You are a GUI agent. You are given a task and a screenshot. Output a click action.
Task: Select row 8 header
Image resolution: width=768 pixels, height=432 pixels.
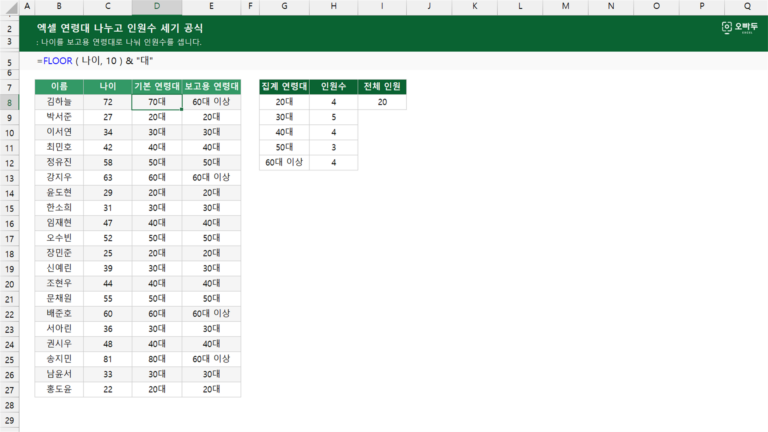click(9, 102)
